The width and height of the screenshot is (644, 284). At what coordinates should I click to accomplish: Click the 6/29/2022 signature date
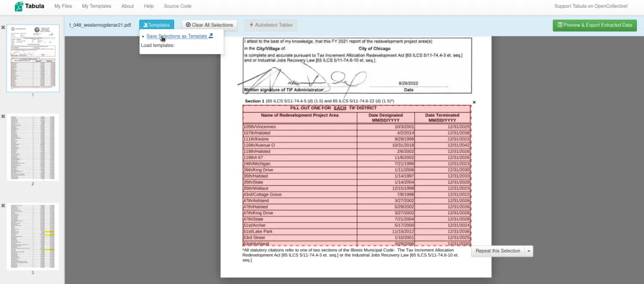pyautogui.click(x=408, y=83)
